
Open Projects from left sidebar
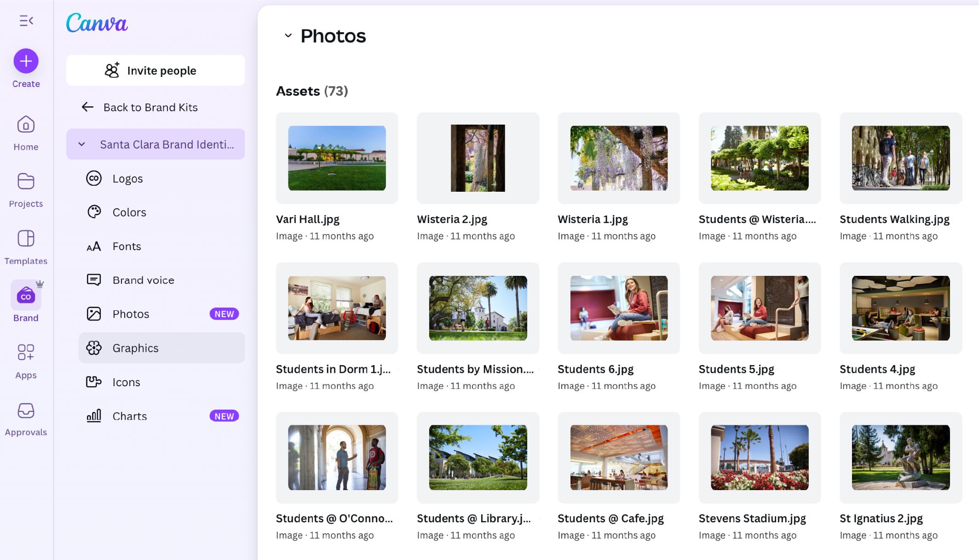point(26,182)
